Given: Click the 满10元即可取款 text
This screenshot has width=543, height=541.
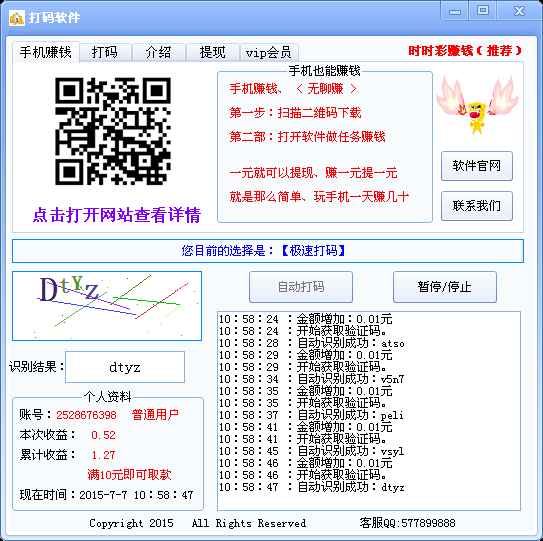Looking at the screenshot, I should coord(129,475).
